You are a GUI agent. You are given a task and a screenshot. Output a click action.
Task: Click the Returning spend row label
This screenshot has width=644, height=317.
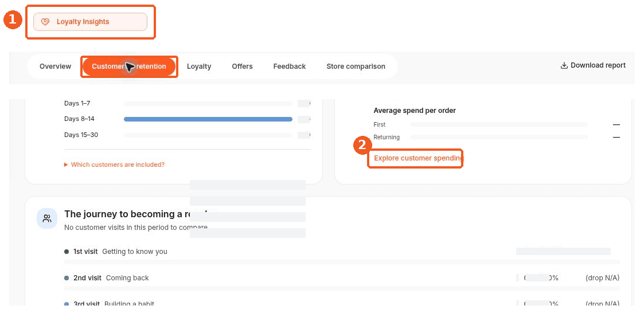click(x=387, y=137)
